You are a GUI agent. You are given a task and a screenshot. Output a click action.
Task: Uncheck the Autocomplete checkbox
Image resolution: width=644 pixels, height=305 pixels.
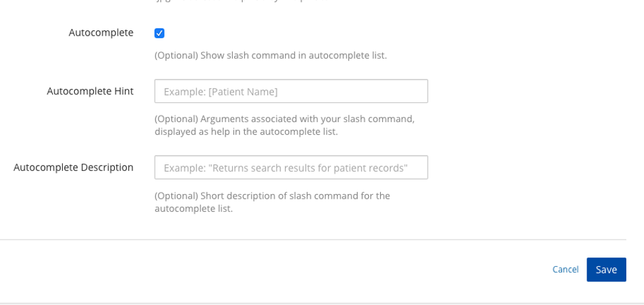click(159, 33)
